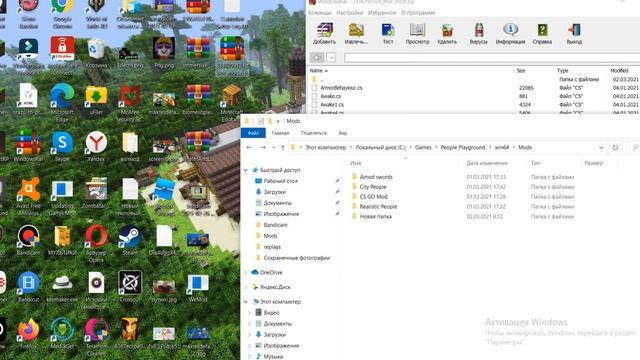The image size is (640, 360).
Task: Go up one folder in Explorer
Action: pyautogui.click(x=282, y=147)
